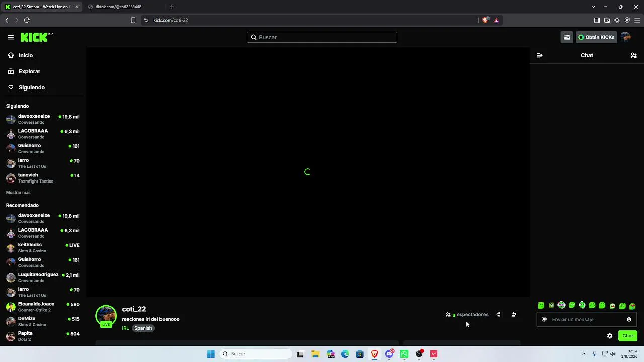The image size is (644, 362).
Task: Open LACOBRAAA channel under Siguiendo
Action: (x=43, y=134)
